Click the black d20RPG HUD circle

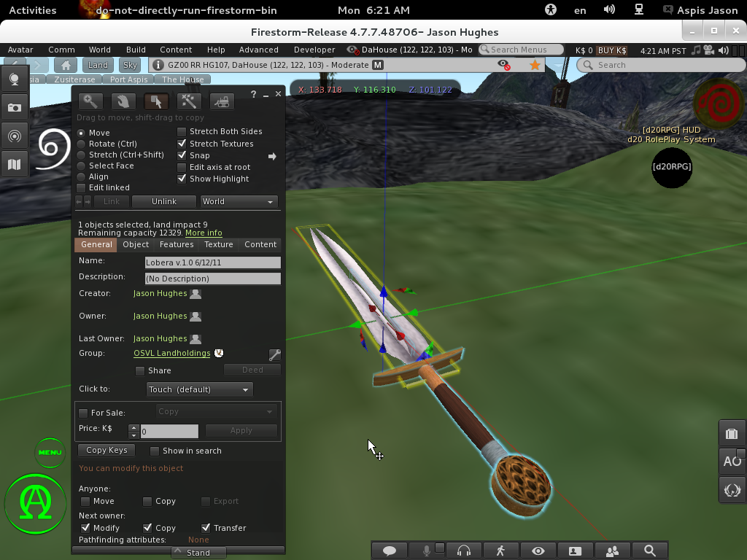click(x=672, y=167)
